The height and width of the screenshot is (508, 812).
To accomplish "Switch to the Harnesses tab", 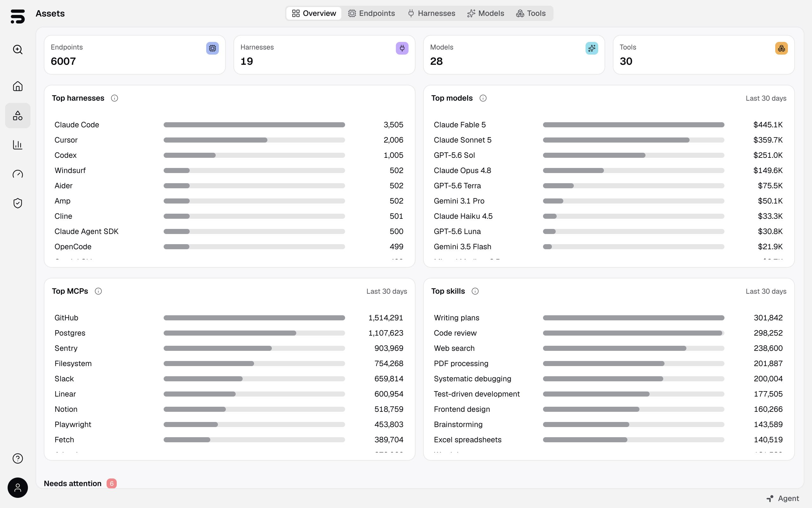I will 431,13.
